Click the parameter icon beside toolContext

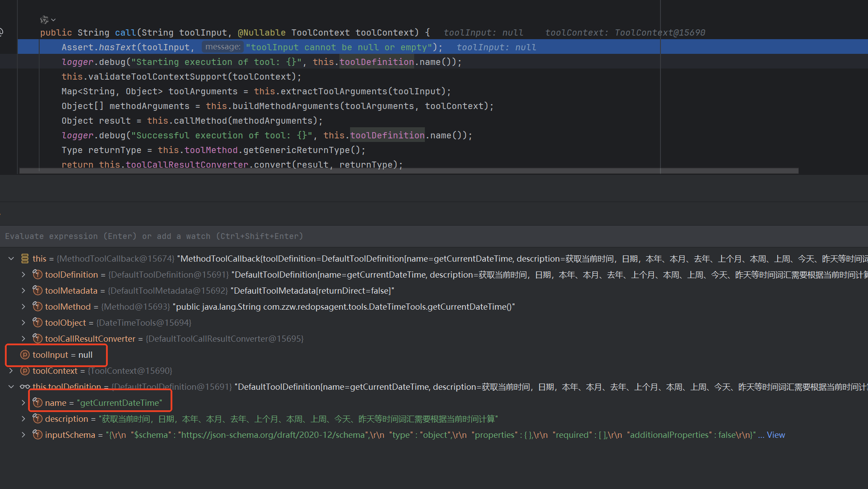coord(25,371)
